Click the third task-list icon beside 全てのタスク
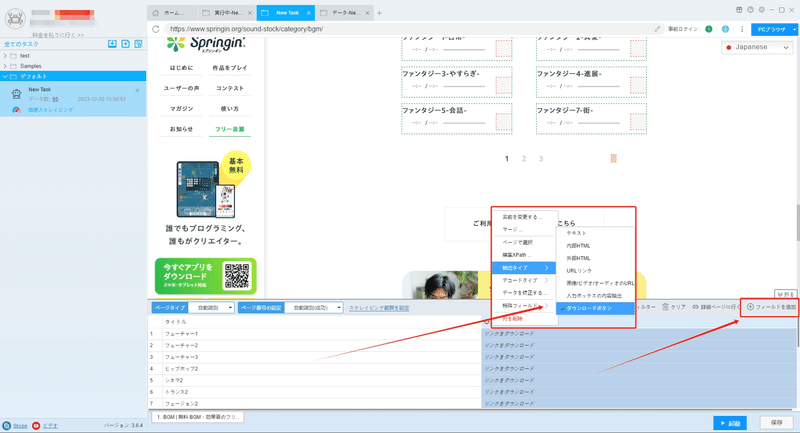800x433 pixels. [x=138, y=44]
